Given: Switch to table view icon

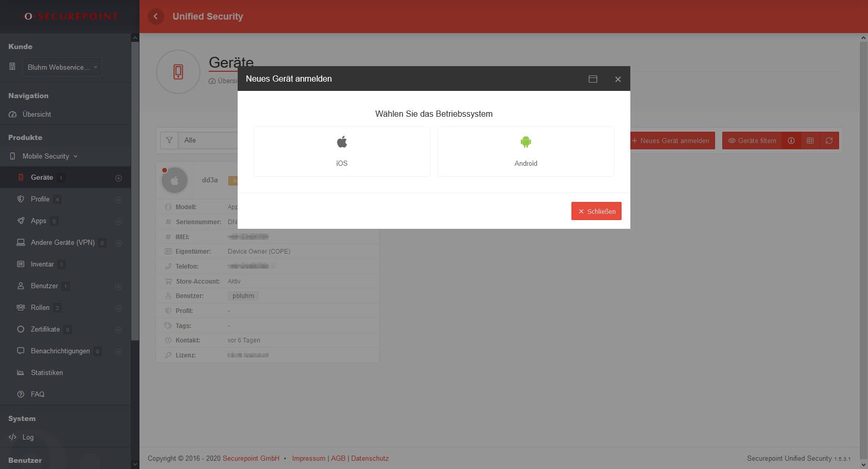Looking at the screenshot, I should tap(810, 140).
